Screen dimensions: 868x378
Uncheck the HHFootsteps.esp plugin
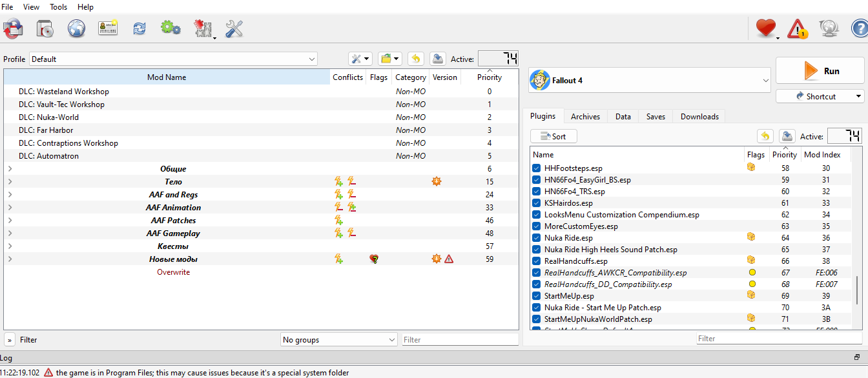click(x=536, y=168)
